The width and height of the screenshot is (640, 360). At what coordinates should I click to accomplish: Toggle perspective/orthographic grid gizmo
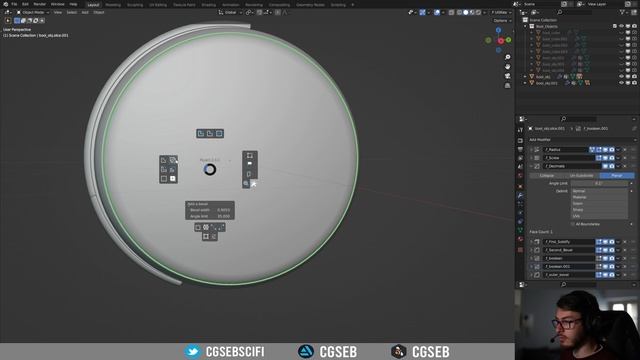(507, 85)
